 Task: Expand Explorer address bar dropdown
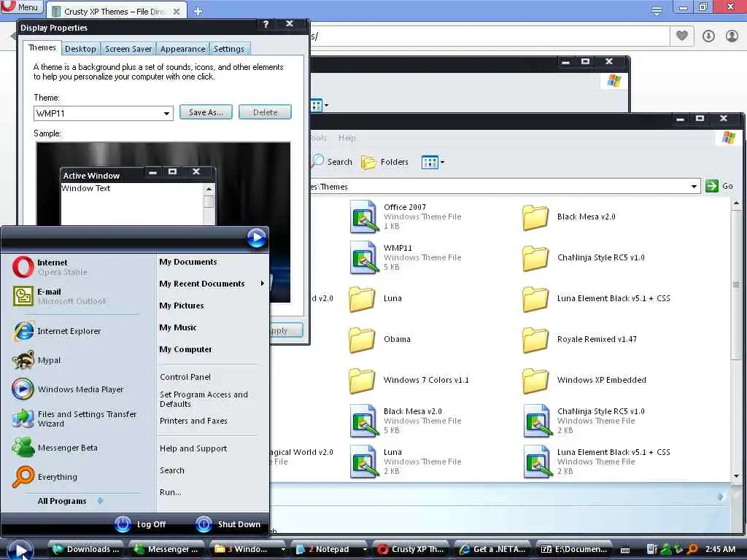(x=694, y=187)
